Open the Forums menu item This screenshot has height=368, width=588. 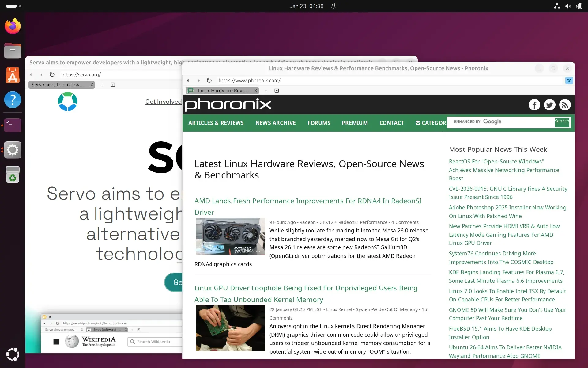click(318, 123)
